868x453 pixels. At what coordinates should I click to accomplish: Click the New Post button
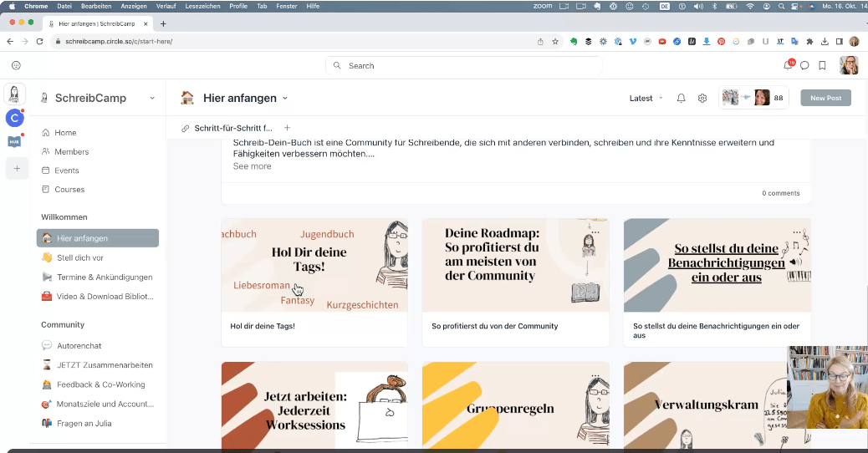tap(825, 98)
